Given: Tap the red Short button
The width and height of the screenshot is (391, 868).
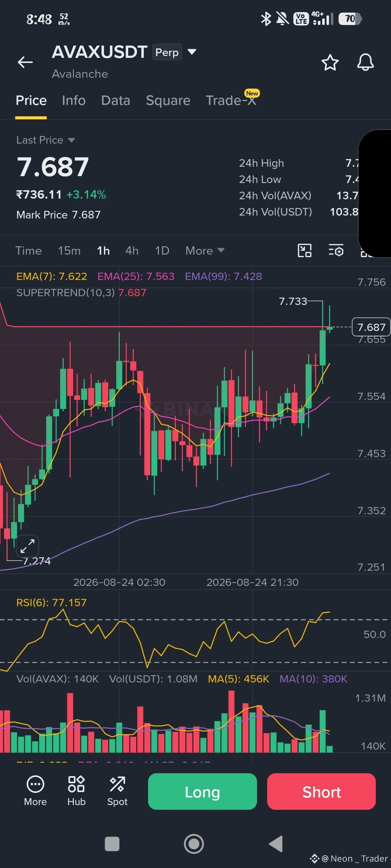Looking at the screenshot, I should point(321,792).
